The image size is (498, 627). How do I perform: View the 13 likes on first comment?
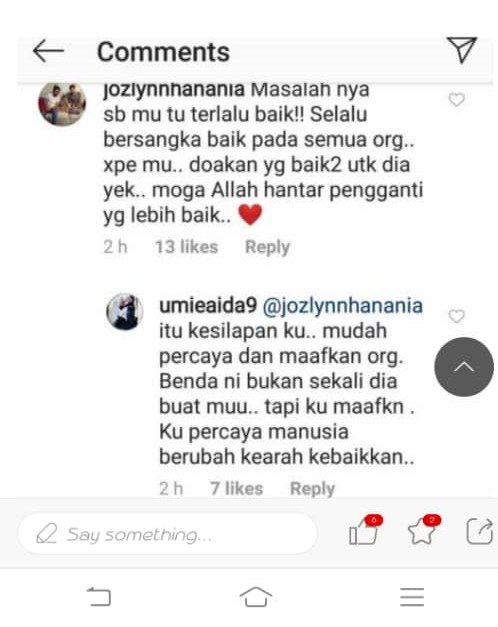[x=186, y=247]
